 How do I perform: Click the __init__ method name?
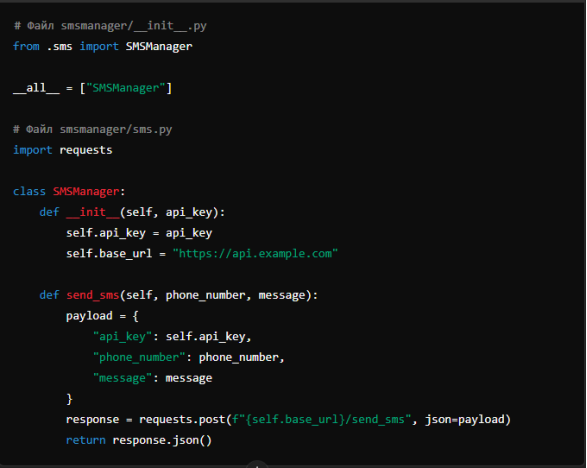click(x=93, y=212)
